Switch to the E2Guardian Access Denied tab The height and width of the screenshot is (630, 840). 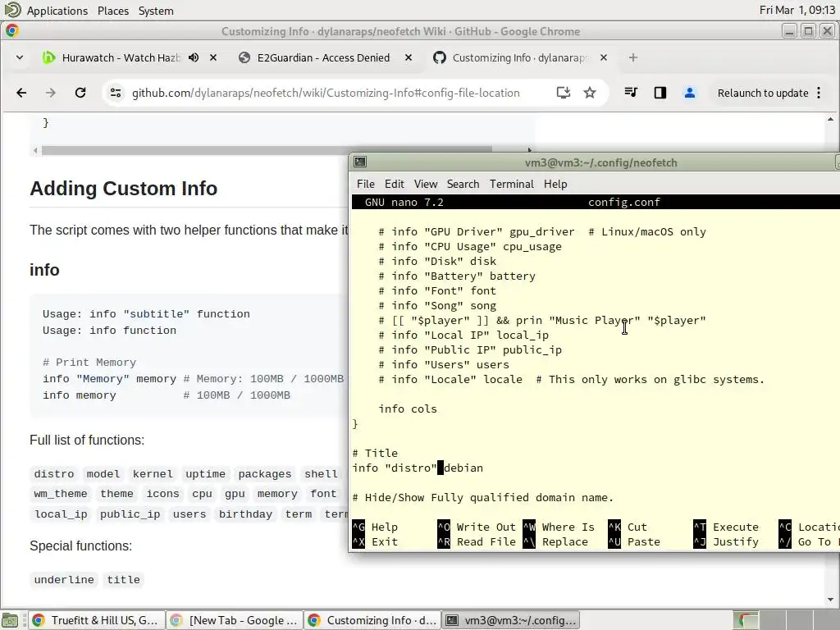pyautogui.click(x=323, y=57)
